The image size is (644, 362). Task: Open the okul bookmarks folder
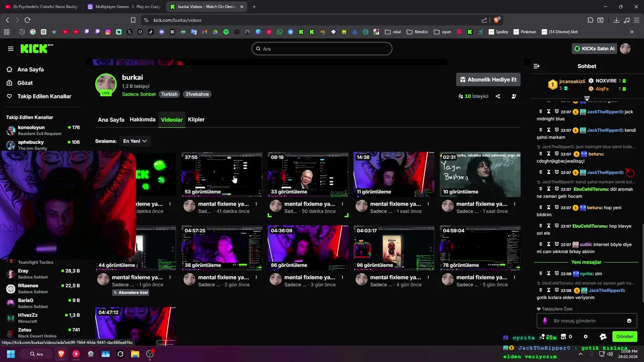pyautogui.click(x=392, y=32)
